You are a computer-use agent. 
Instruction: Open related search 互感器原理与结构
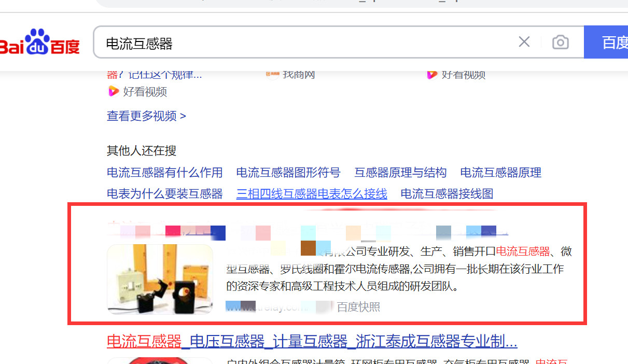click(x=400, y=172)
